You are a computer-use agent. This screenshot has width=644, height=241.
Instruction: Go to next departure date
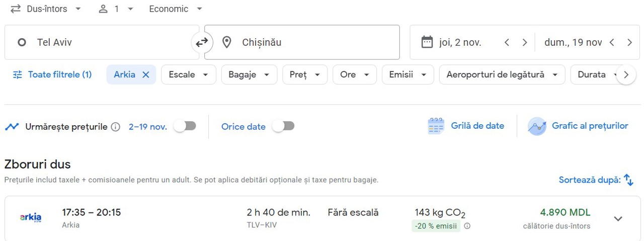pos(524,43)
